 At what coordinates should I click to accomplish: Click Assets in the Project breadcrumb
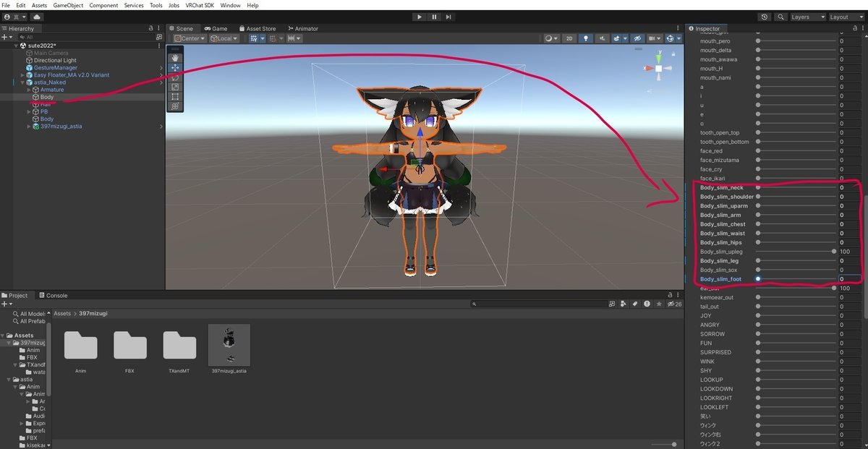point(62,314)
